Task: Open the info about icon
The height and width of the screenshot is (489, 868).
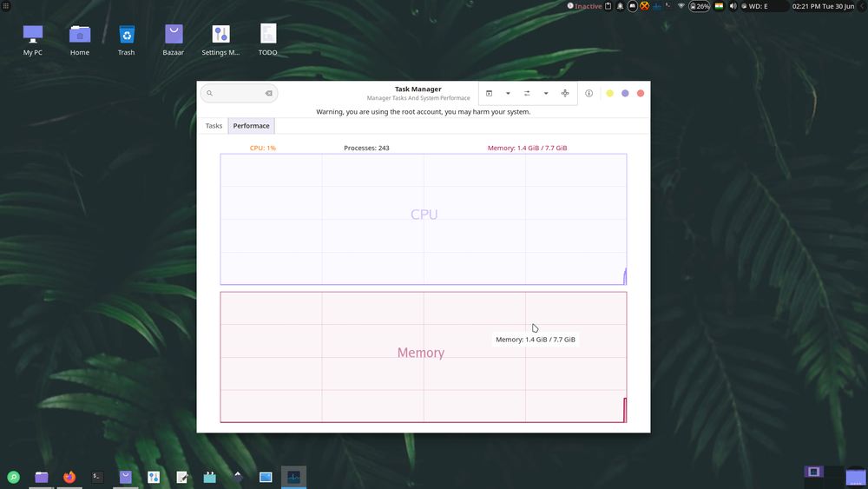Action: click(x=589, y=94)
